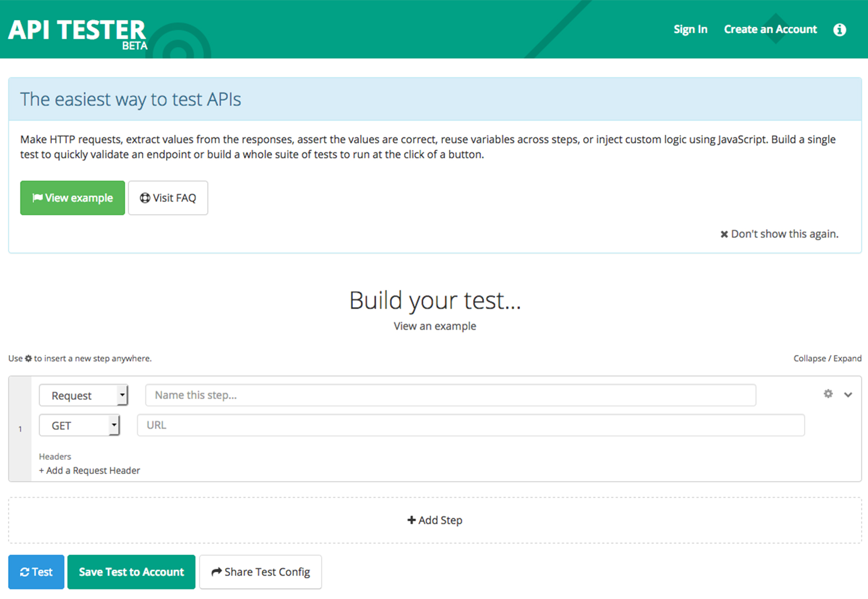Click the URL input field
The width and height of the screenshot is (868, 599).
tap(470, 425)
